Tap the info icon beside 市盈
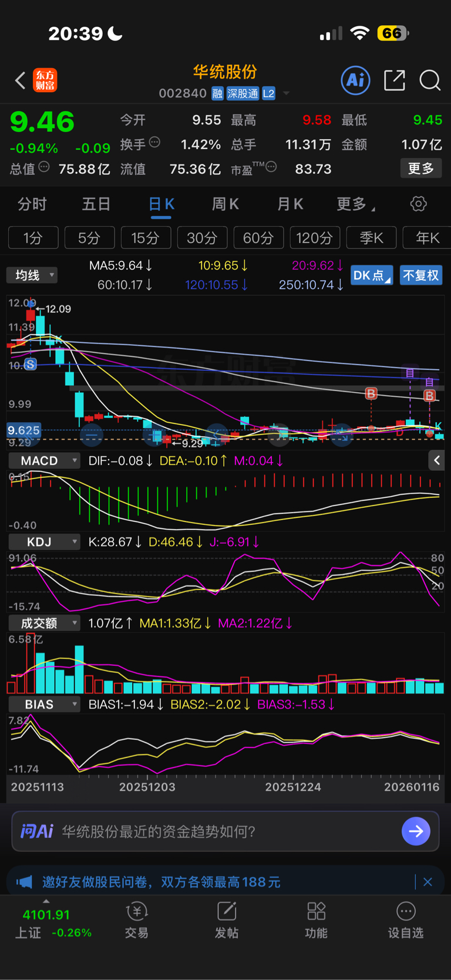 tap(271, 167)
